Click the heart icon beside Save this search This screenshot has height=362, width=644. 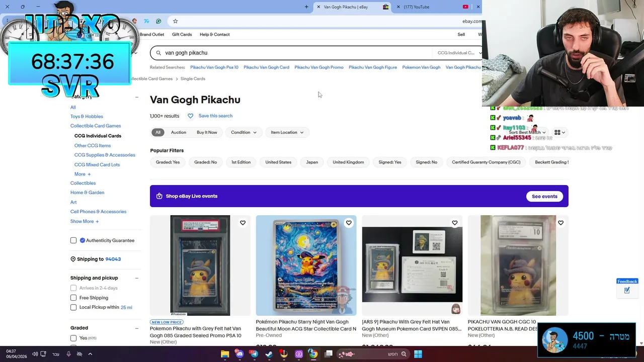click(190, 116)
